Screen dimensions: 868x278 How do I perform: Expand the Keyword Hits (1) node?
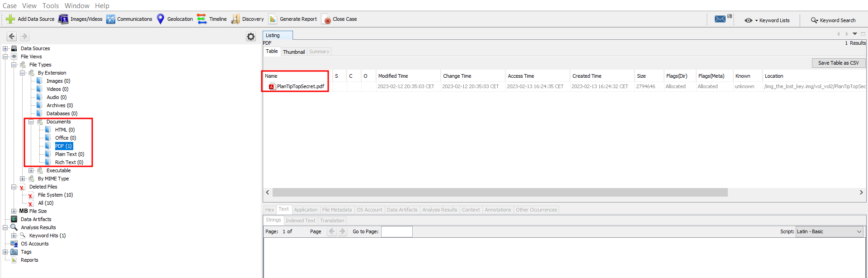click(x=14, y=236)
